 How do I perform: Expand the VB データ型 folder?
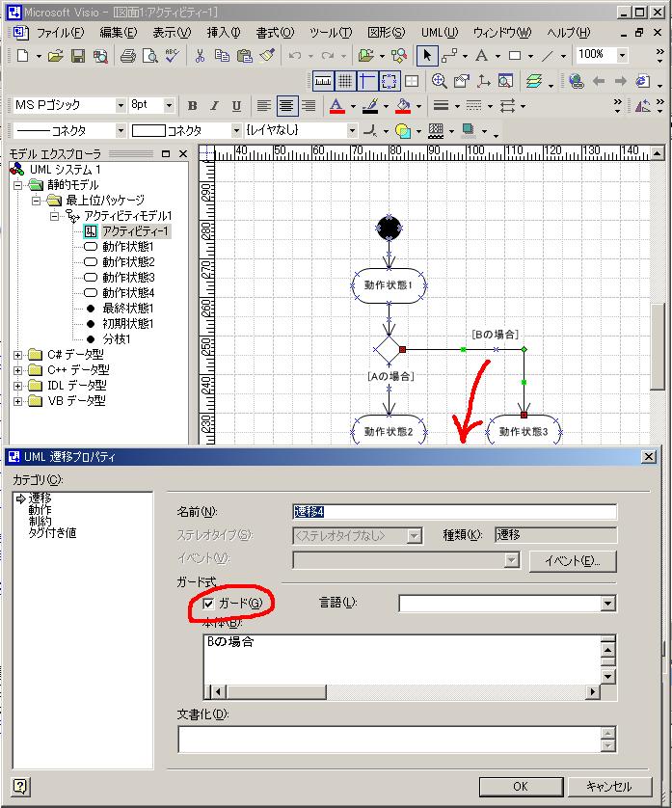coord(18,401)
